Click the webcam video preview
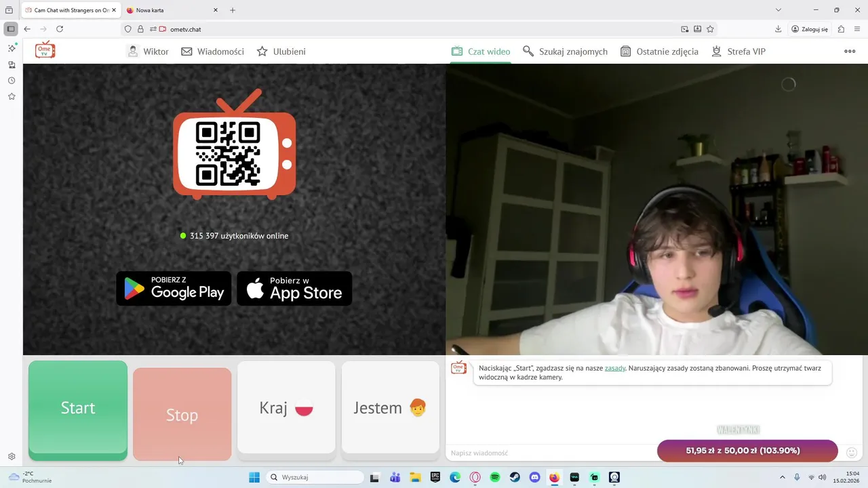The height and width of the screenshot is (488, 868). [x=656, y=209]
